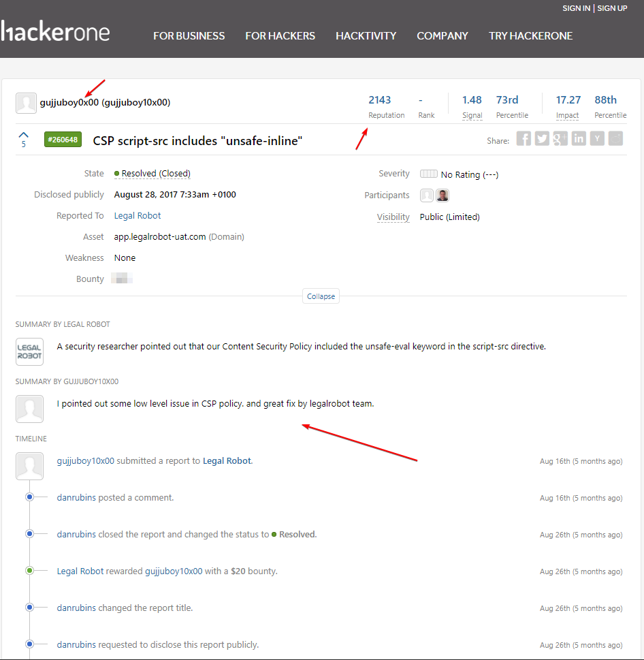Share report on Google Plus
This screenshot has width=644, height=660.
(x=560, y=139)
